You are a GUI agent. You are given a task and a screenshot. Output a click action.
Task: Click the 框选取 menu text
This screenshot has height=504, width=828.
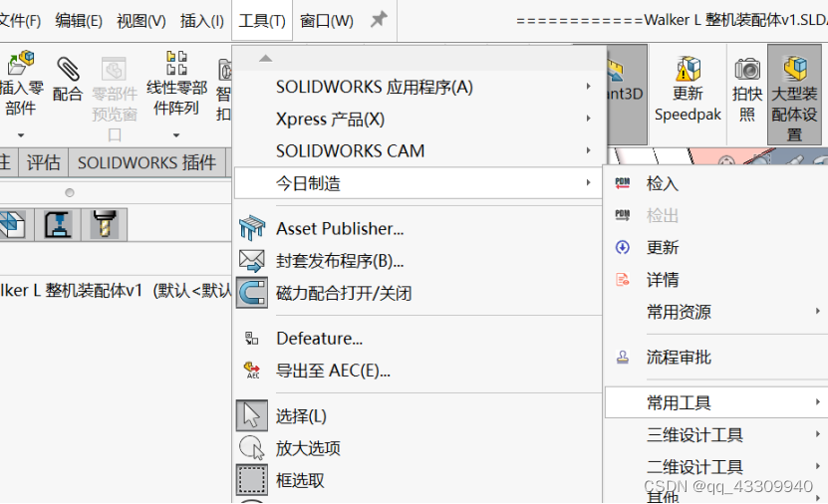point(300,480)
